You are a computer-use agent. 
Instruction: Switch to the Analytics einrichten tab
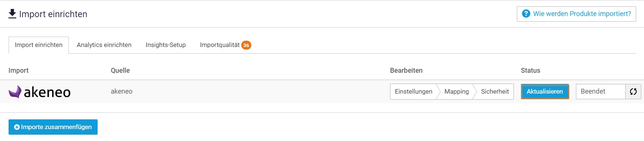[x=104, y=45]
